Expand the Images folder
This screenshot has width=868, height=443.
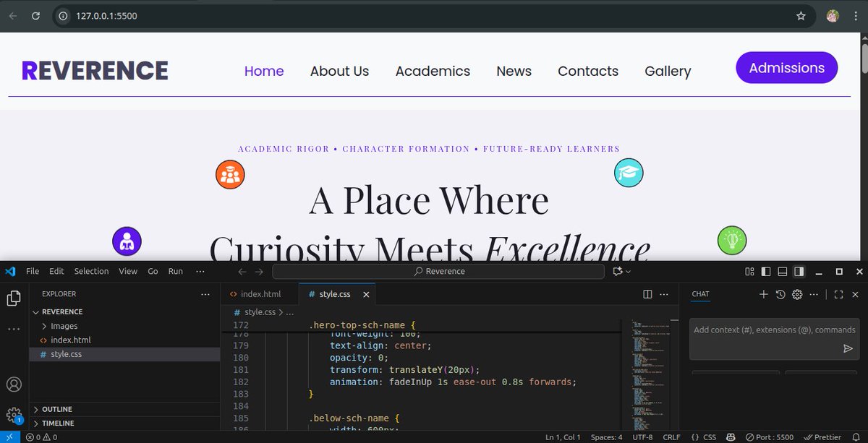coord(64,326)
